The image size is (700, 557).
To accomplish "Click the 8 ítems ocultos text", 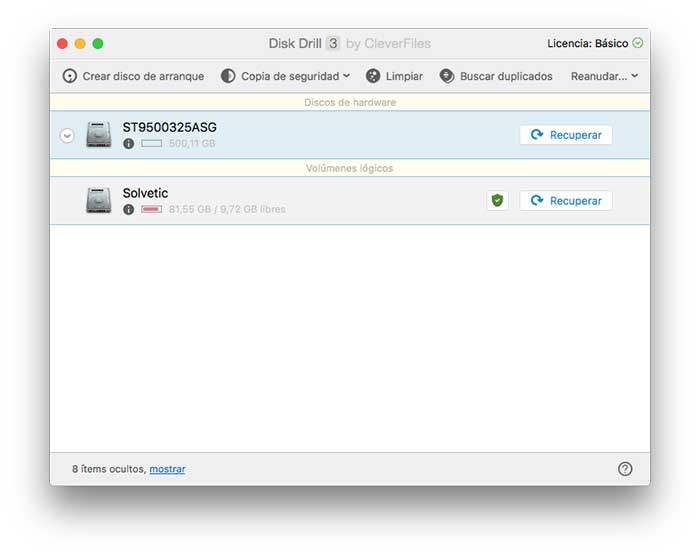I will coord(109,469).
